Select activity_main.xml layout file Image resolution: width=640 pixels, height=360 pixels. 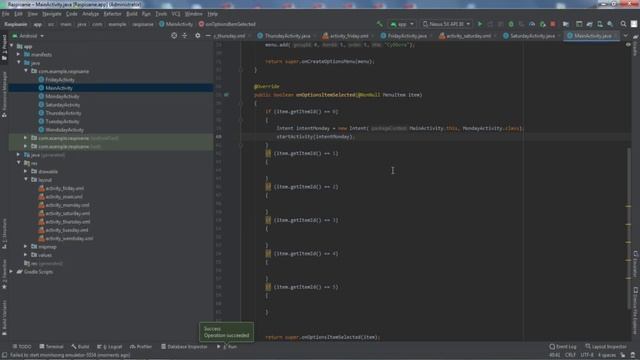pyautogui.click(x=64, y=197)
